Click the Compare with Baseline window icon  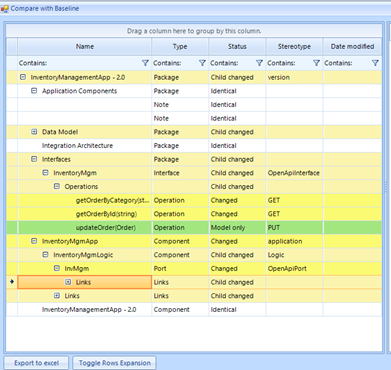[5, 9]
